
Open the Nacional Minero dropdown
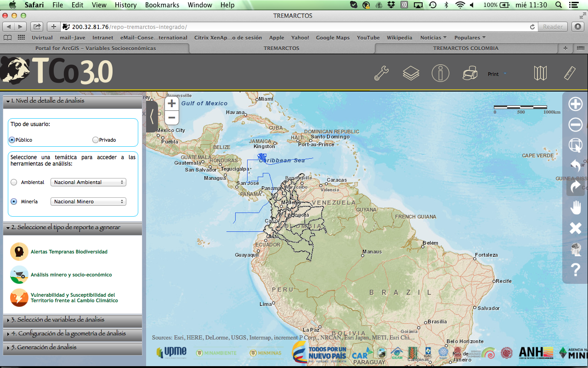click(88, 201)
